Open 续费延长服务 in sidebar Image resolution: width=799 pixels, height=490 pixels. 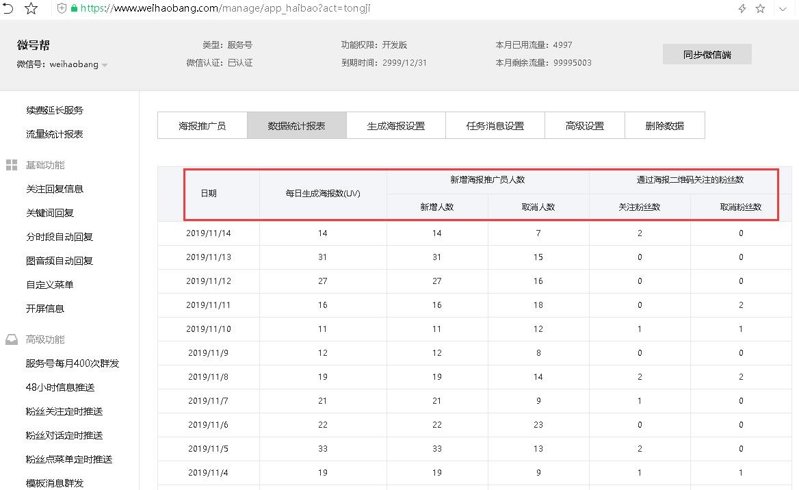[55, 110]
